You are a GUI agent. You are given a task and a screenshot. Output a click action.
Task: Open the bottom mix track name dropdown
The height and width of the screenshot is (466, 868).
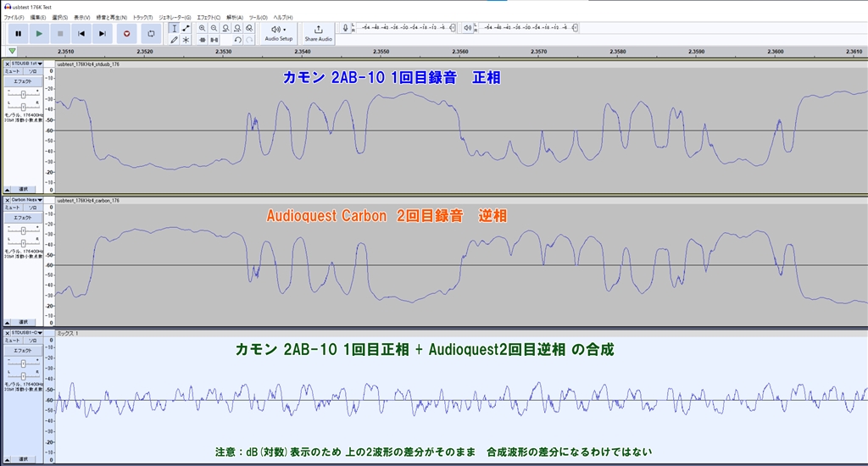(x=27, y=333)
